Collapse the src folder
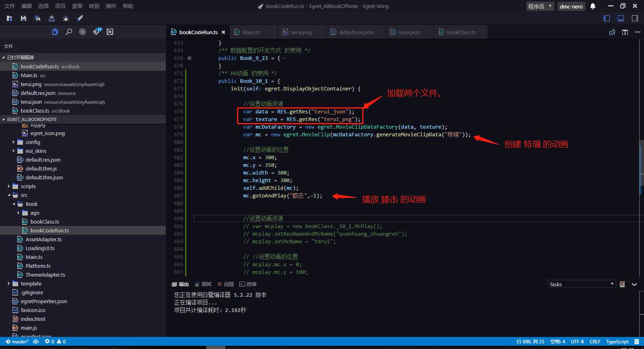This screenshot has width=644, height=349. click(x=8, y=195)
